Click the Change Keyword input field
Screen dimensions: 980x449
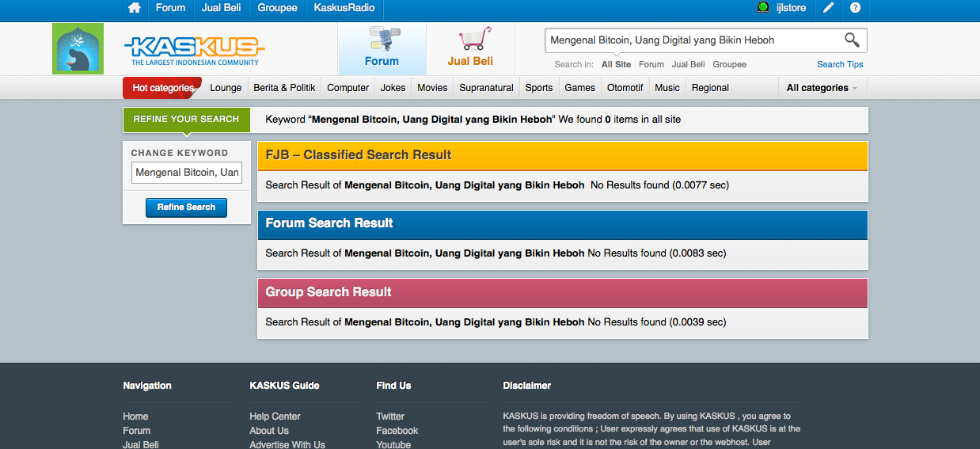click(187, 173)
